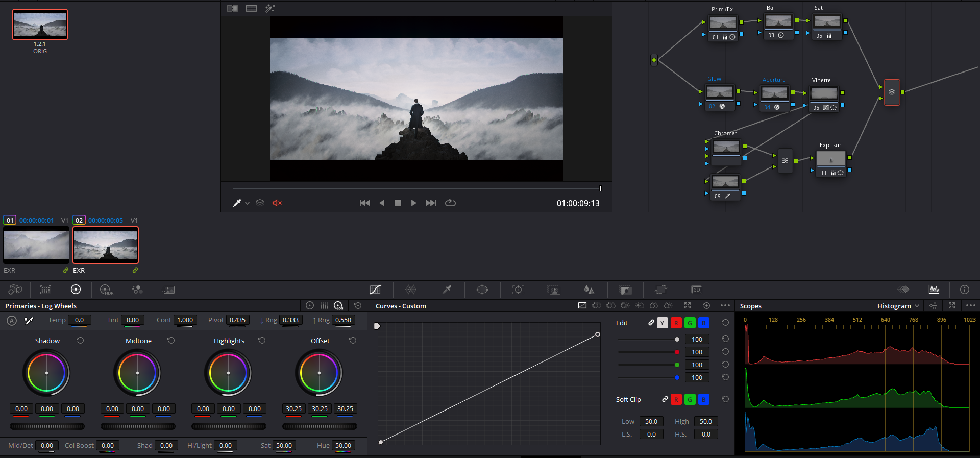Toggle loop playback
Screen dimensions: 980x458
click(450, 203)
